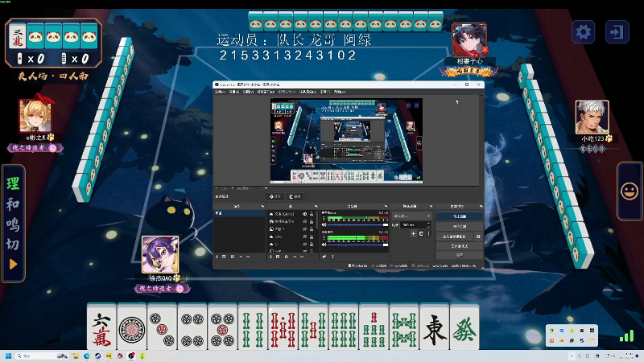Select the green 發 dragon tile

click(x=464, y=327)
